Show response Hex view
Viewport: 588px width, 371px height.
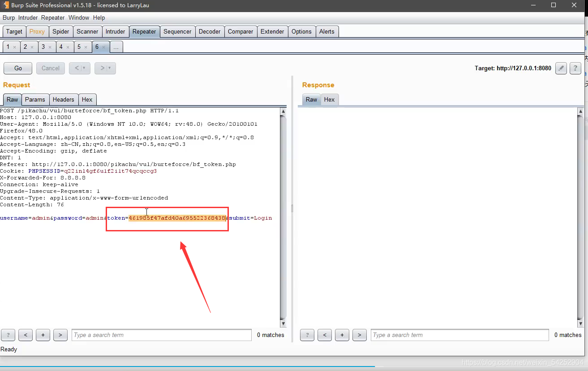[329, 100]
